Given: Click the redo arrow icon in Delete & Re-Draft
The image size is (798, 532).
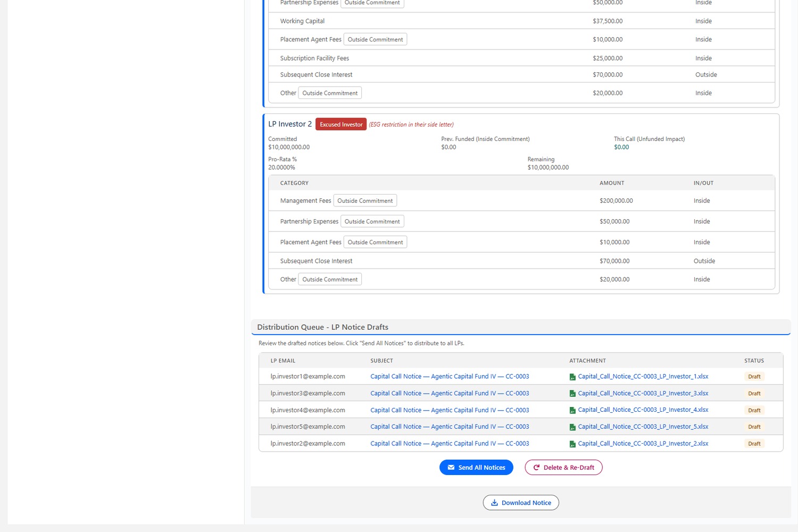Looking at the screenshot, I should (536, 468).
